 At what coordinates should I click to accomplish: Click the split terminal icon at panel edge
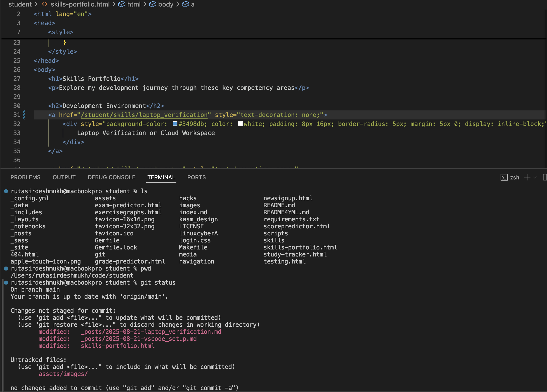[x=545, y=177]
